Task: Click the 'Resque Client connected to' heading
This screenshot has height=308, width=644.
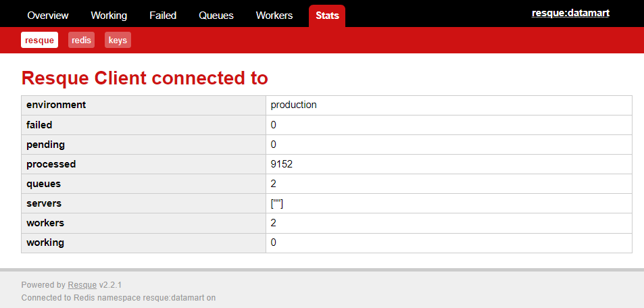Action: (145, 78)
